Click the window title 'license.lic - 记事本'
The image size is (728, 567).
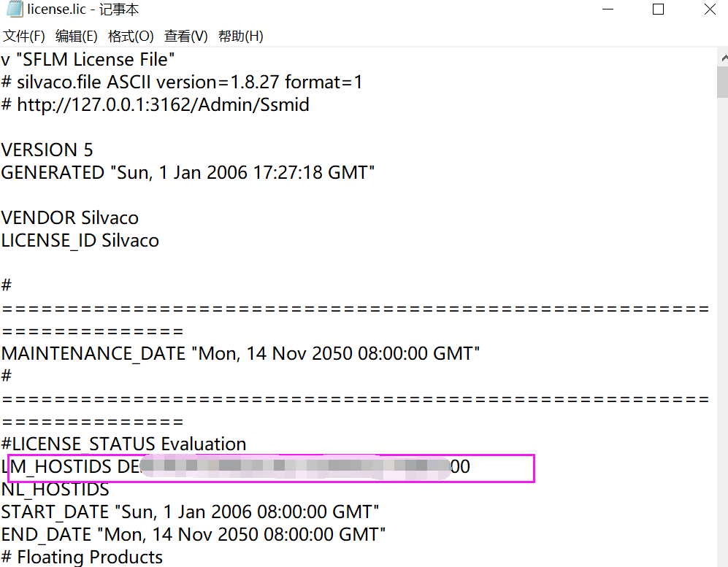(83, 9)
